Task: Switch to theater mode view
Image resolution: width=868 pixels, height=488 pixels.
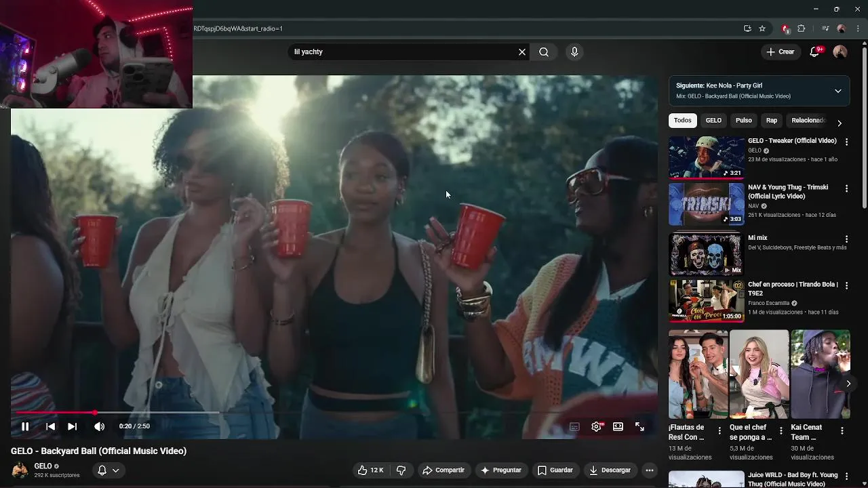Action: [x=618, y=426]
